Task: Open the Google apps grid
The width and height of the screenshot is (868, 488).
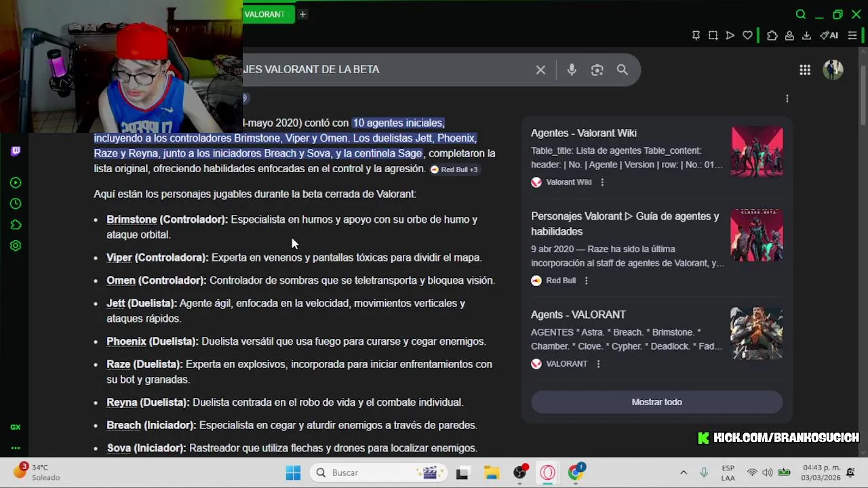Action: pyautogui.click(x=805, y=70)
